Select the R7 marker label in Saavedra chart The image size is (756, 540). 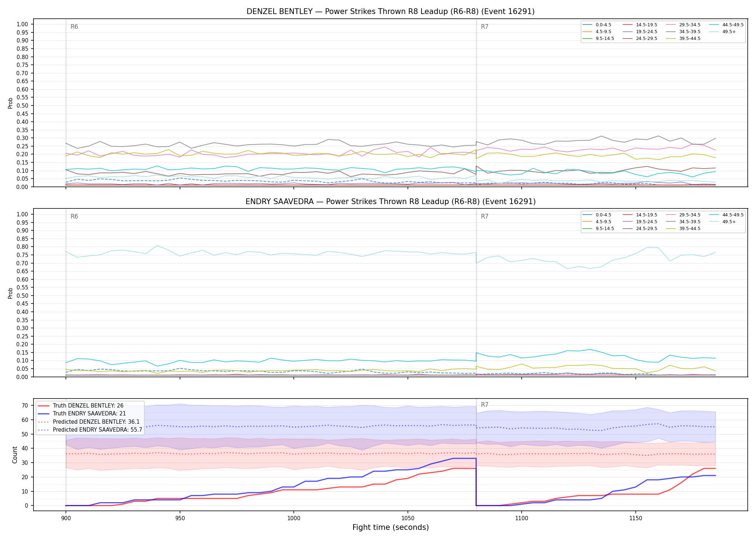pyautogui.click(x=485, y=216)
